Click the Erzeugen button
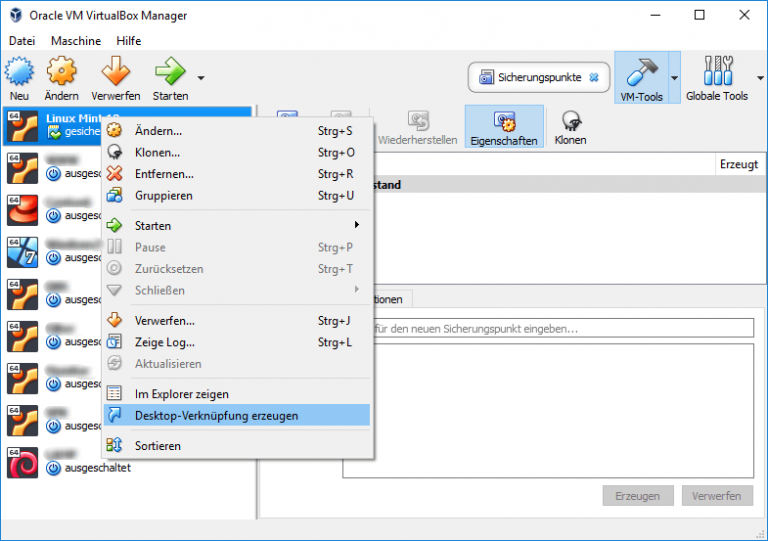768x541 pixels. point(638,496)
